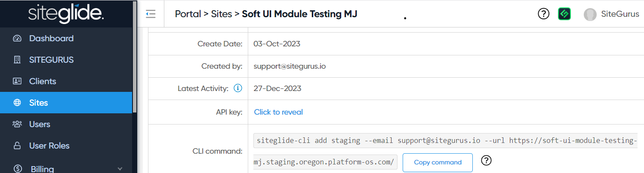Click the Copy command button
The image size is (644, 173).
(x=438, y=163)
